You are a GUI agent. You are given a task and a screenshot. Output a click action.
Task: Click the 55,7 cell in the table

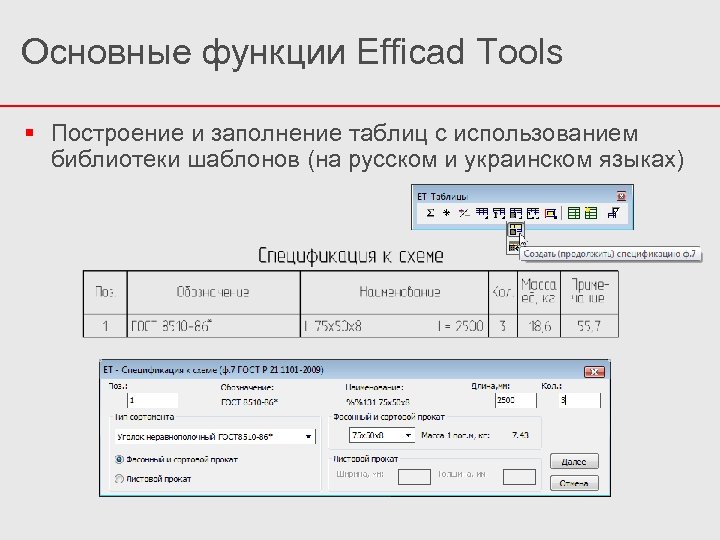click(x=589, y=326)
